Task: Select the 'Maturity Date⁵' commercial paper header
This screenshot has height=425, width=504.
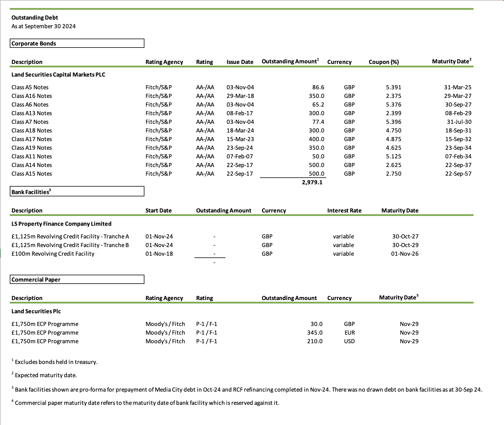Action: pos(399,297)
